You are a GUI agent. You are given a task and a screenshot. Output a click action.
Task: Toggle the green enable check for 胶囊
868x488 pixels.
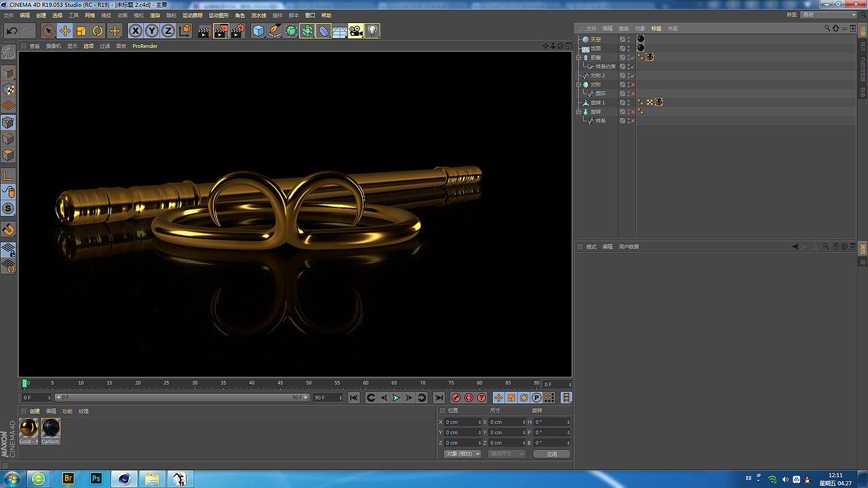coord(633,58)
